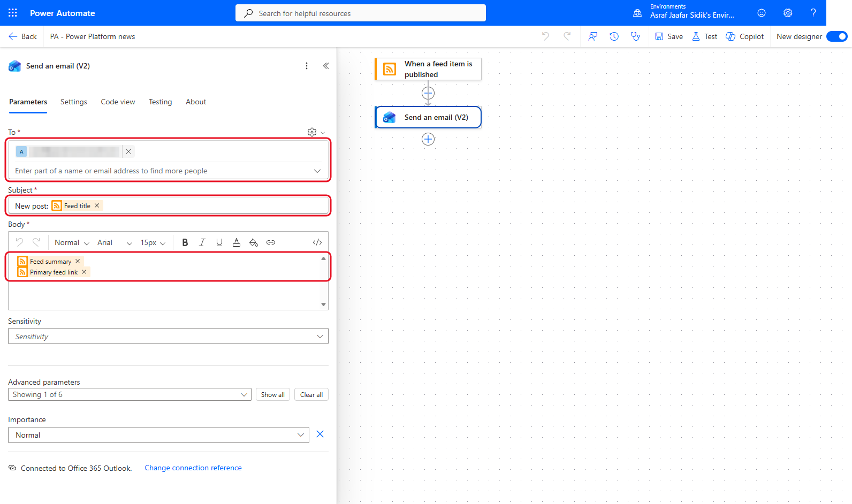
Task: Remove the Importance parameter with the X
Action: [x=320, y=434]
